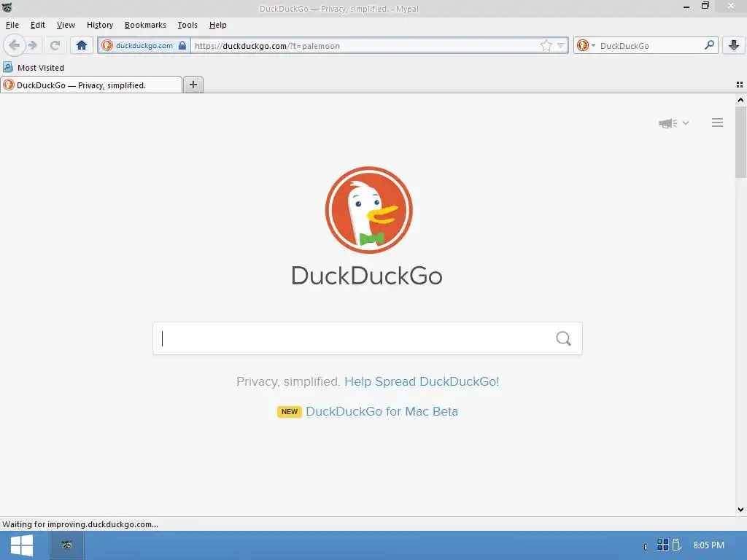Click the tray grid application icon
The width and height of the screenshot is (747, 560).
click(x=662, y=544)
